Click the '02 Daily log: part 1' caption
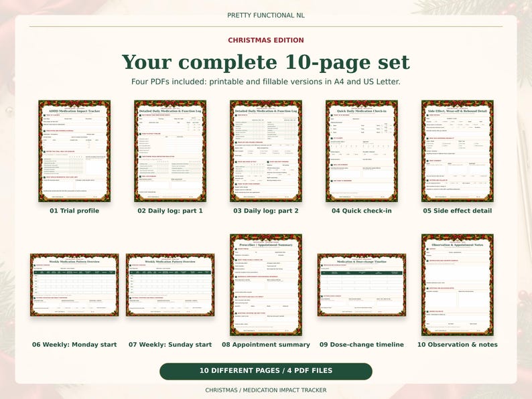This screenshot has height=399, width=532. point(170,210)
